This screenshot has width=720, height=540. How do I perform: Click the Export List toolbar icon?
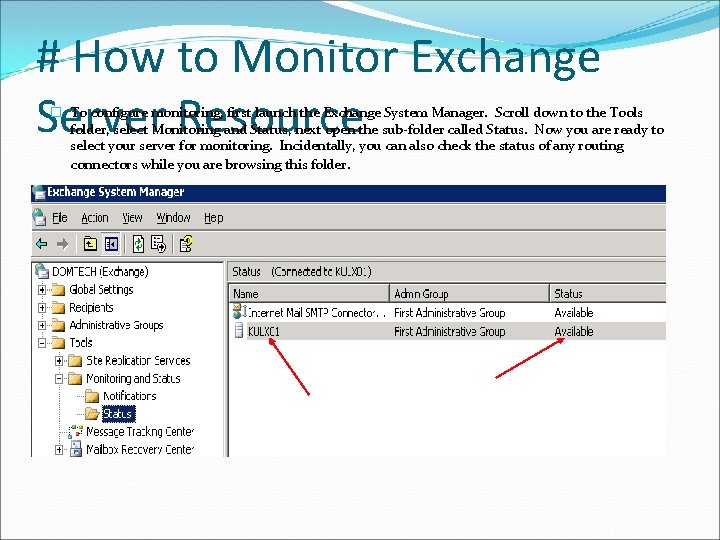(158, 244)
